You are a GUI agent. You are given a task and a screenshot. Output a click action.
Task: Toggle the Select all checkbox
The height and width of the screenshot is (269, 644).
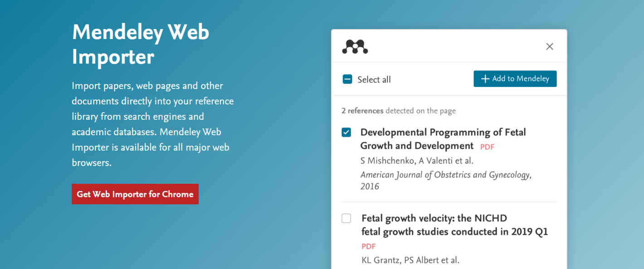click(x=347, y=79)
